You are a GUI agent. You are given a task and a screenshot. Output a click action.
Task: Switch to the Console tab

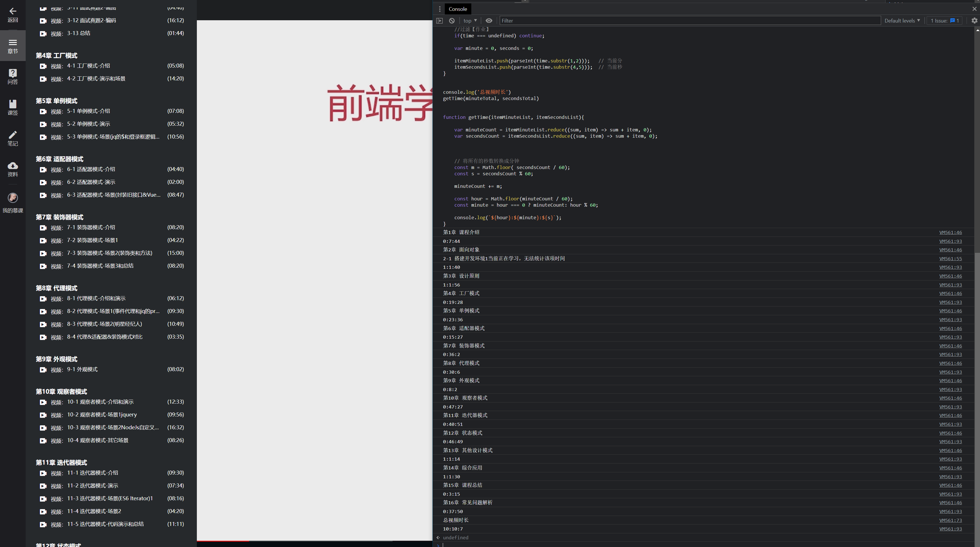tap(458, 9)
